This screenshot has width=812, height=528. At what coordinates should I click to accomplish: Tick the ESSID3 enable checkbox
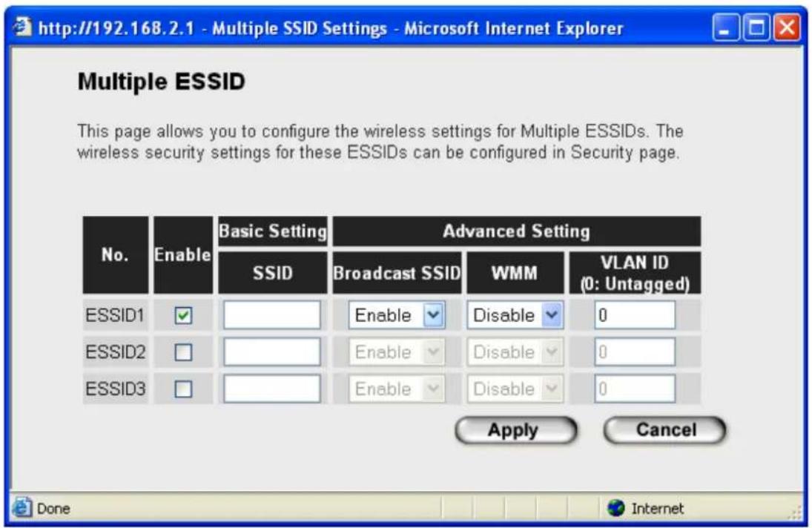pos(183,389)
